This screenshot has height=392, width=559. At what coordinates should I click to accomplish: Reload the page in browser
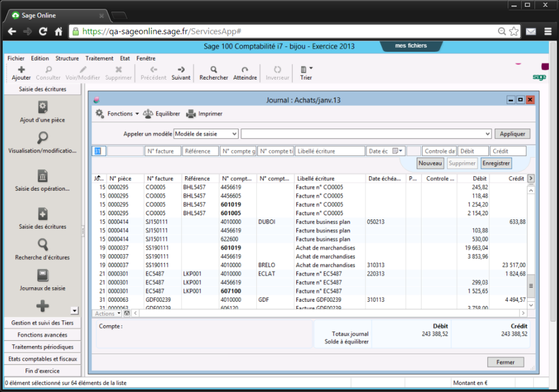tap(43, 31)
